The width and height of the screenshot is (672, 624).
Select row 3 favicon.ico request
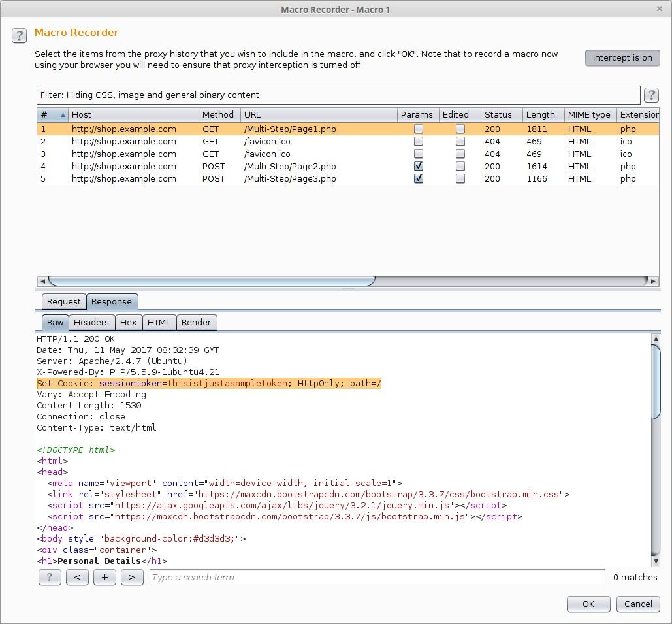tap(348, 154)
